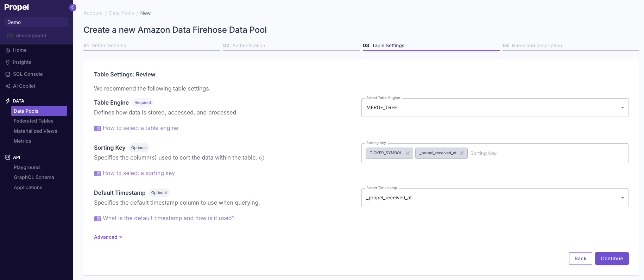Open the Select Timestamp dropdown
Viewport: 644px width, 280px height.
pyautogui.click(x=495, y=198)
